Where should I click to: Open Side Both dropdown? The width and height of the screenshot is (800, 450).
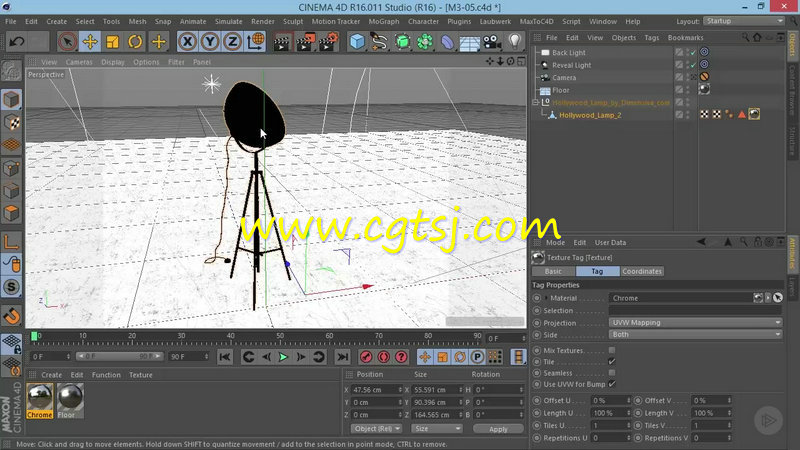[695, 335]
